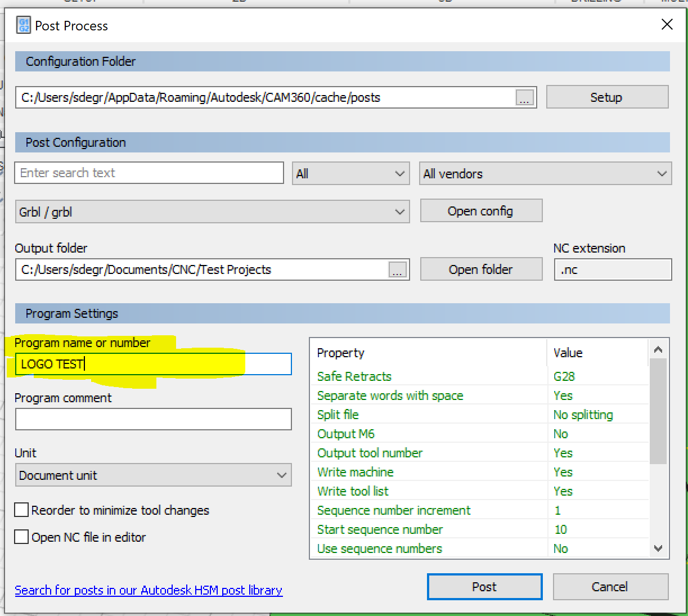The image size is (688, 616).
Task: Click the Setup button
Action: click(x=606, y=97)
